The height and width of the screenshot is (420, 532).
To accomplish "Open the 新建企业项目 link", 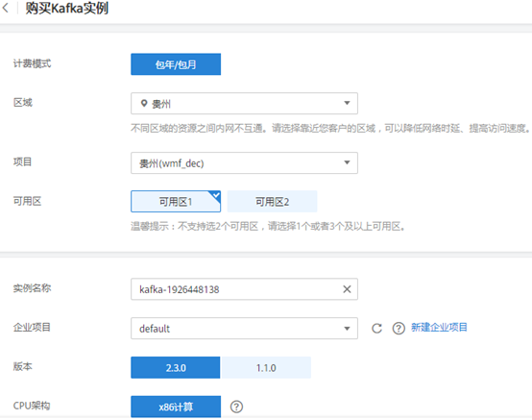I will click(439, 328).
